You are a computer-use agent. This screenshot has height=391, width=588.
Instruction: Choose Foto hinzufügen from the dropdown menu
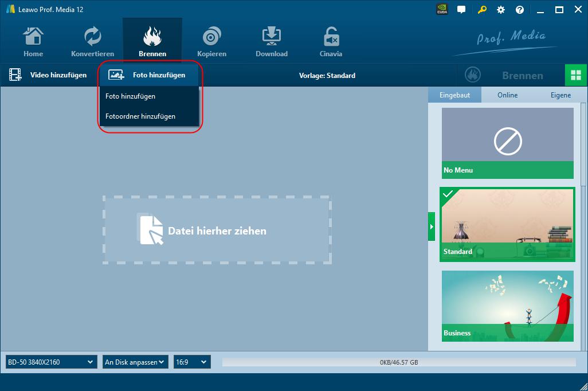tap(149, 96)
